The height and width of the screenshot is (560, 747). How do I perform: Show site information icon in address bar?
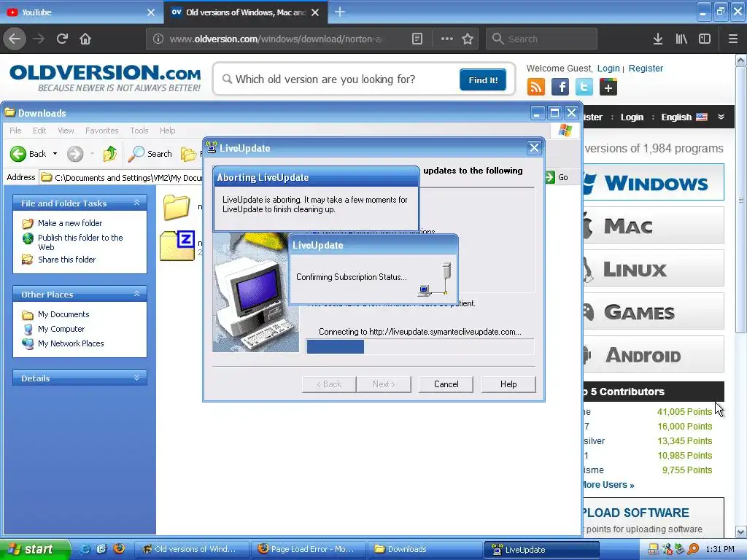pyautogui.click(x=158, y=39)
